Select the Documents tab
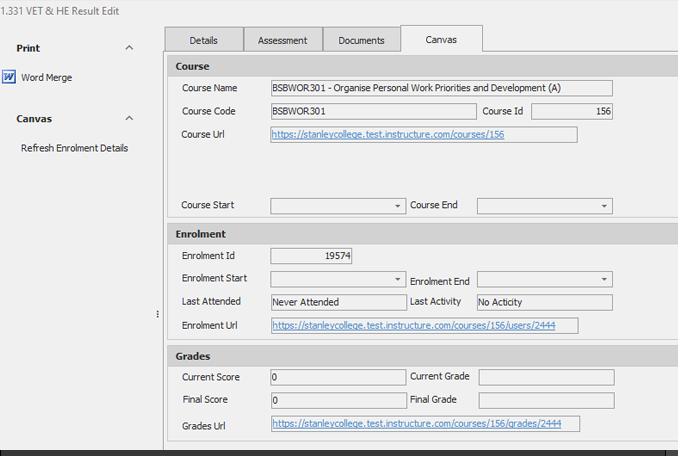 coord(361,40)
